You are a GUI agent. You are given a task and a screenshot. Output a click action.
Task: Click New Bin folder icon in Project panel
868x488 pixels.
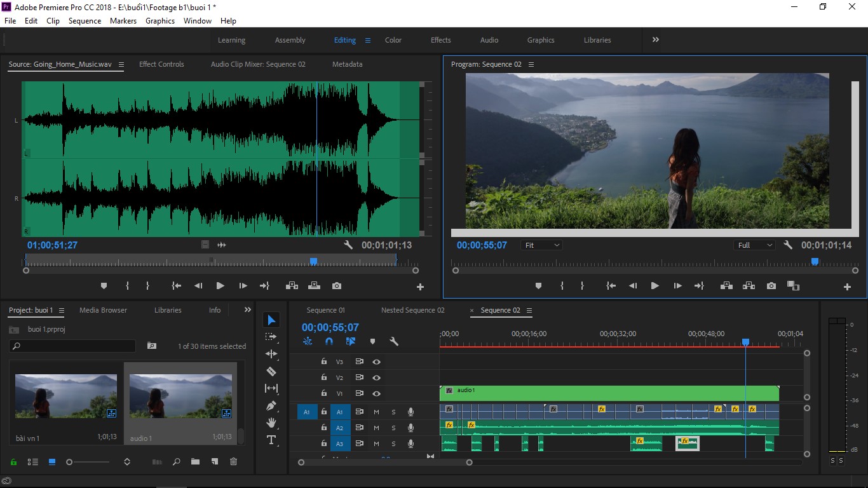click(x=195, y=462)
